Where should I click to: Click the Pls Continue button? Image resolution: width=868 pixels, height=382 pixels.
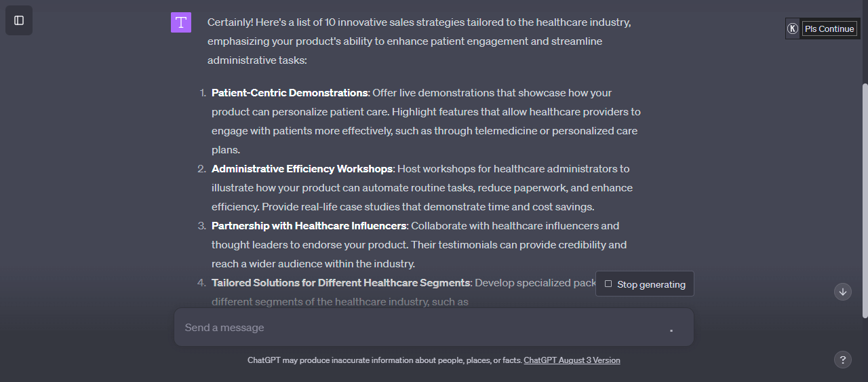coord(829,28)
